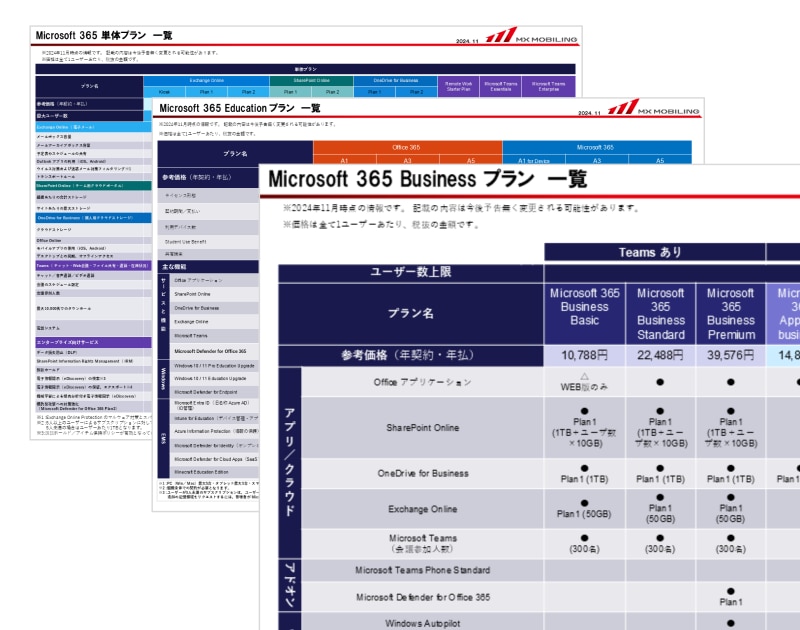The width and height of the screenshot is (800, 630).
Task: Select the "Microsoft 365 Business Basic" column header
Action: 585,313
